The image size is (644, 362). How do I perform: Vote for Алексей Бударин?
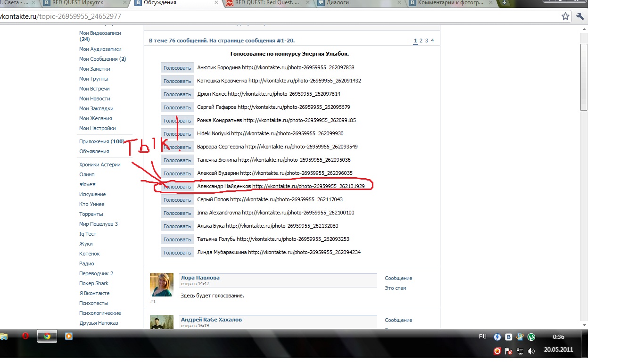pos(177,173)
